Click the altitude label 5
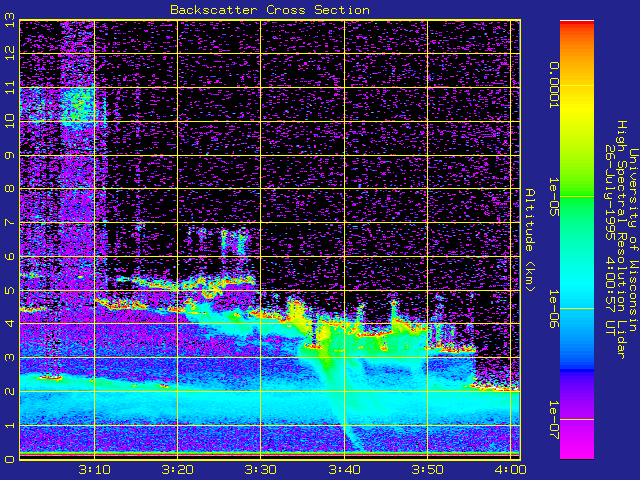Viewport: 640px width, 480px height. pos(9,290)
